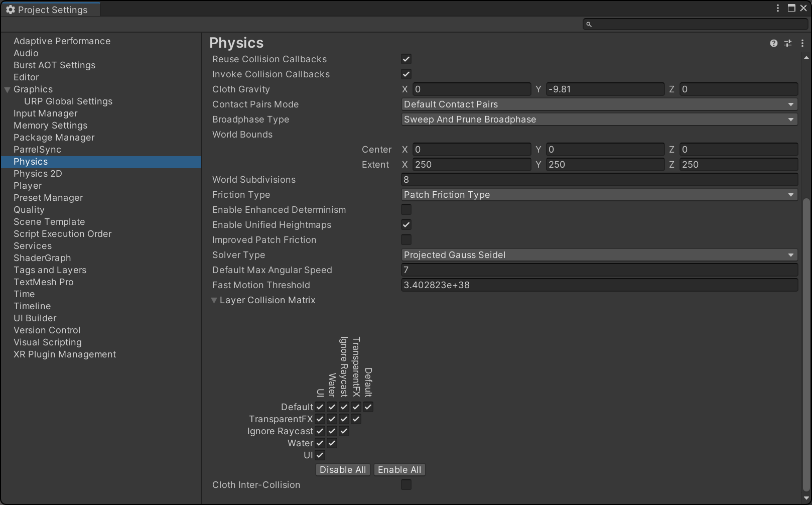Enable Cloth Inter-Collision checkbox

(407, 485)
